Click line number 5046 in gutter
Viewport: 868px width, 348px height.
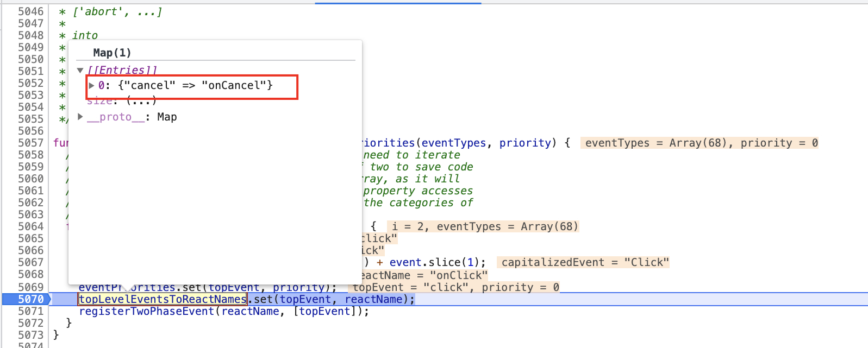pyautogui.click(x=31, y=11)
